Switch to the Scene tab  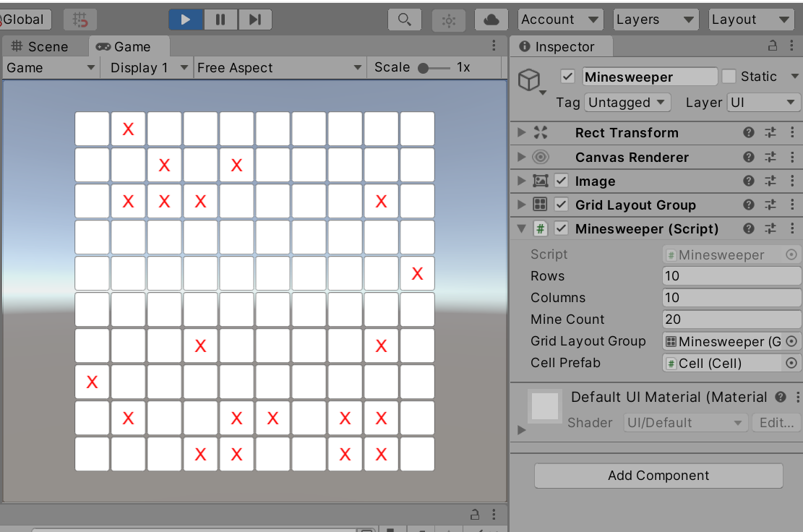click(x=40, y=47)
